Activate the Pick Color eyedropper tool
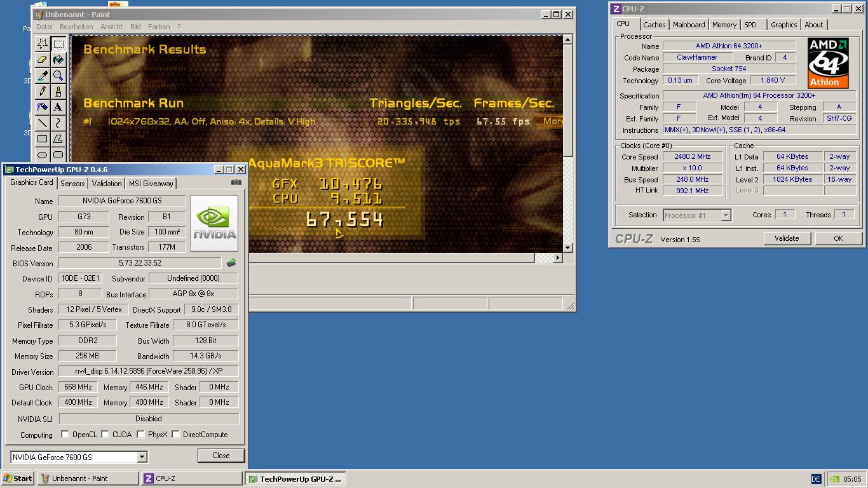Image resolution: width=868 pixels, height=488 pixels. pyautogui.click(x=42, y=76)
